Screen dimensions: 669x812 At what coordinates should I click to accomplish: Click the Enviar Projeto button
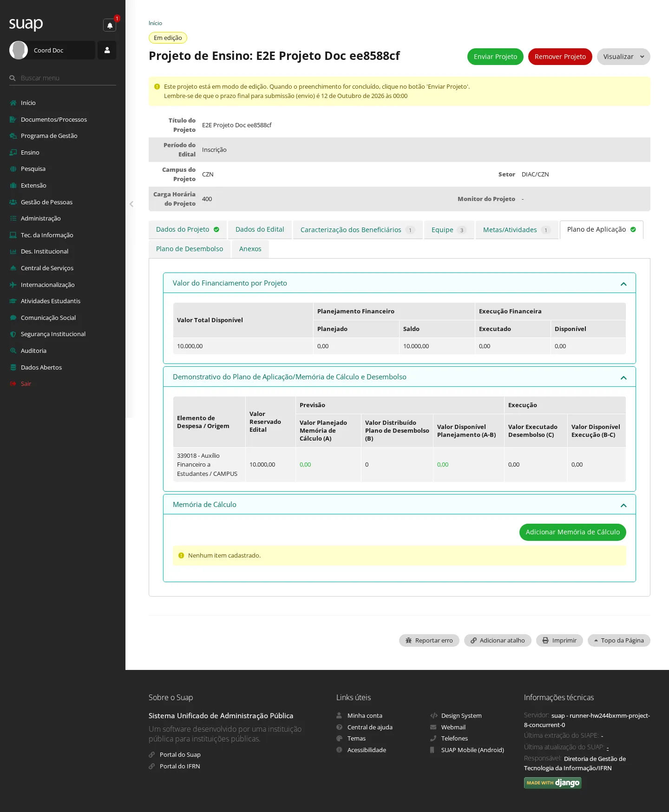(x=495, y=57)
